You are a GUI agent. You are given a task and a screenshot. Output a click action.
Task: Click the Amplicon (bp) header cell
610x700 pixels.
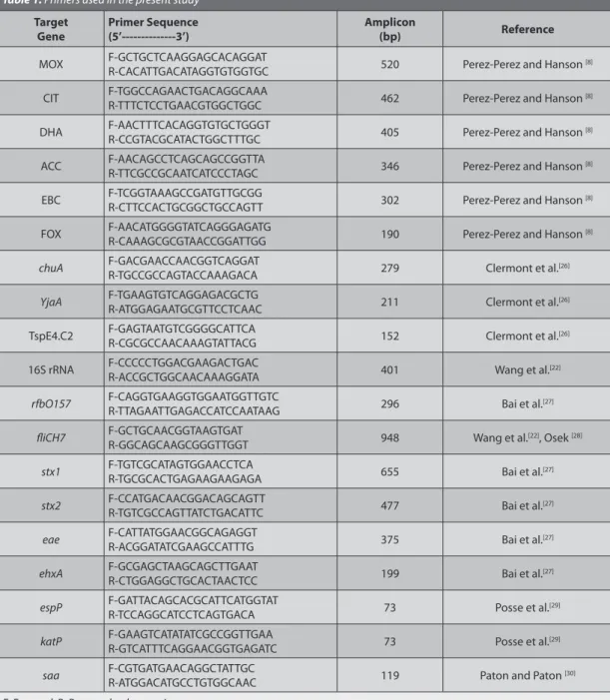click(x=389, y=29)
